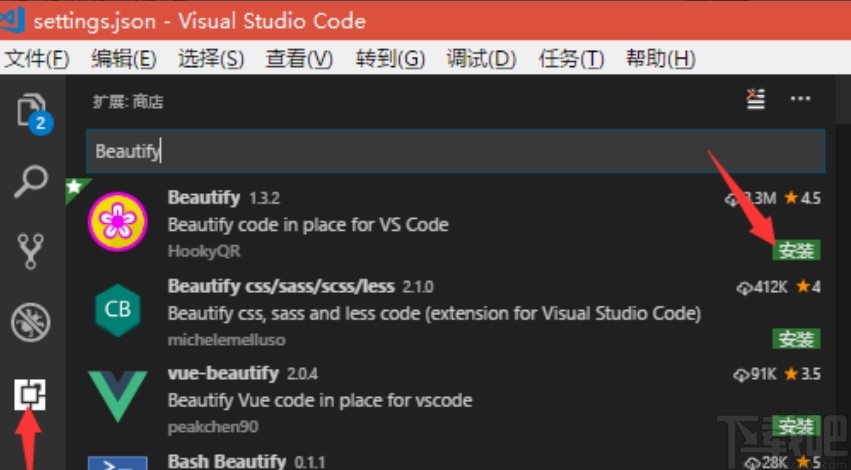The height and width of the screenshot is (470, 851).
Task: Open the 转到(G) menu
Action: pos(390,59)
